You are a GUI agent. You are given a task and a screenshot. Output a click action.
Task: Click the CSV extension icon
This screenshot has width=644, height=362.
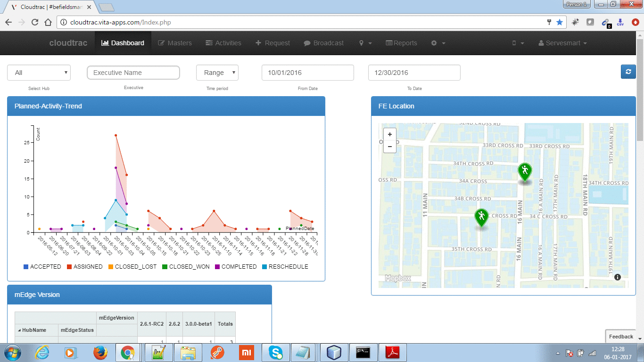[x=620, y=22]
